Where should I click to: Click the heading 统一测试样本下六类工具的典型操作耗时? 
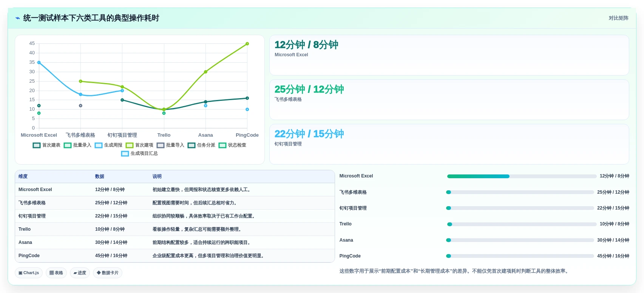coord(91,18)
